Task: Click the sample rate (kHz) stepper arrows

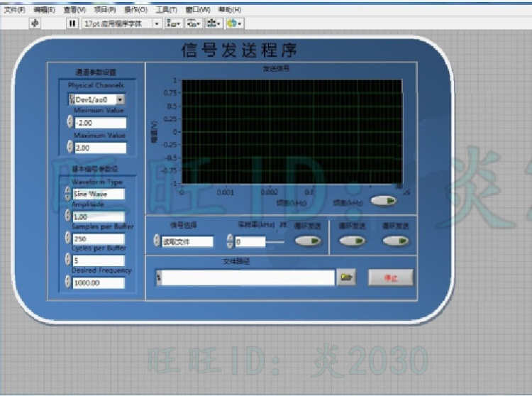Action: [x=230, y=241]
